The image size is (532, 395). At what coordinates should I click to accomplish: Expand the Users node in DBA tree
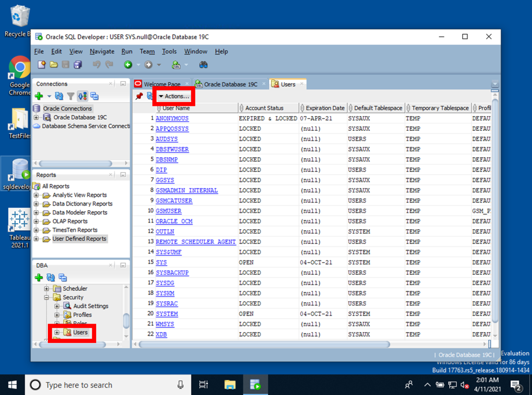[x=57, y=332]
